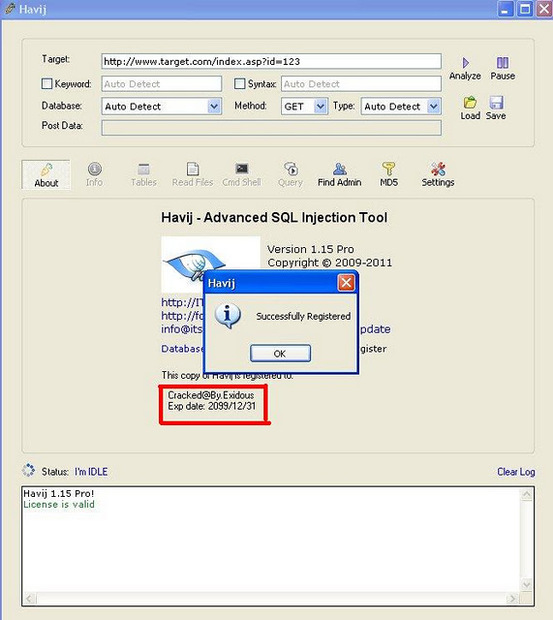Click the log scroll down arrow

[527, 584]
